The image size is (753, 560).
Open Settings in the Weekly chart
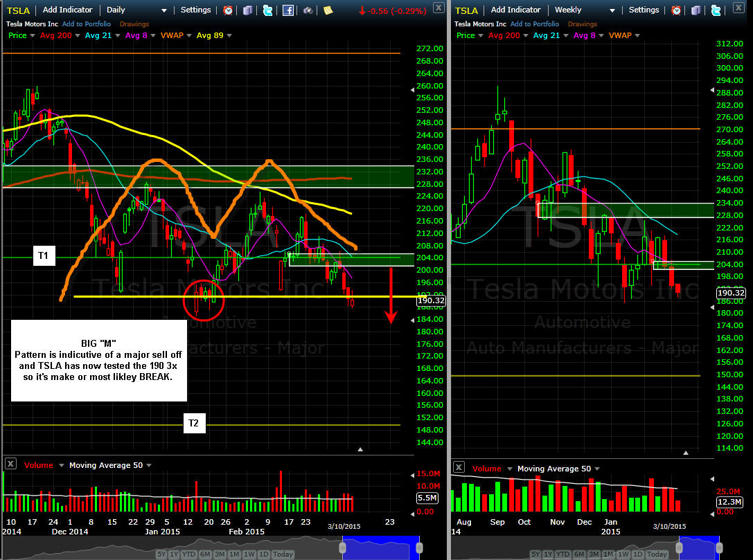click(644, 10)
